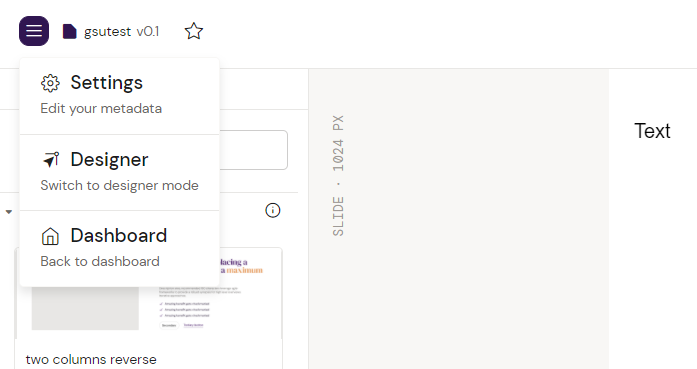The height and width of the screenshot is (369, 697).
Task: Click 'Edit your metadata' description
Action: 101,108
